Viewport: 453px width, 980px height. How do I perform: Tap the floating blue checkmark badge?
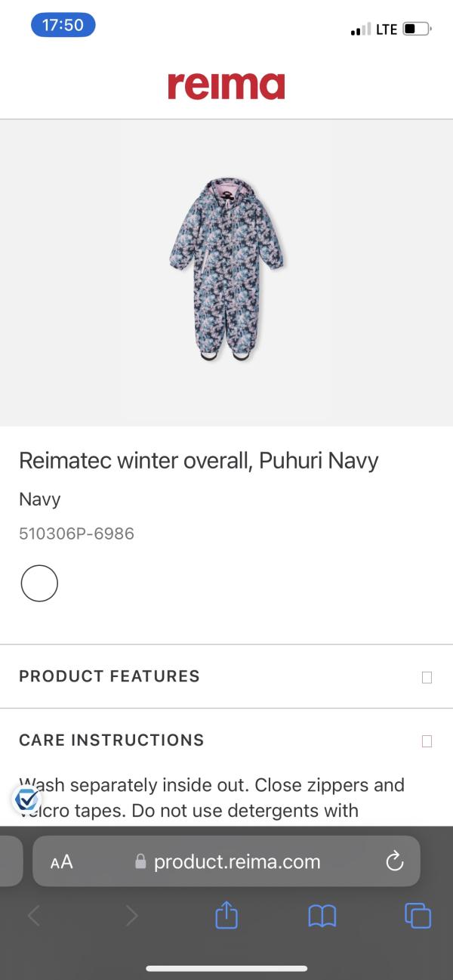(x=26, y=799)
